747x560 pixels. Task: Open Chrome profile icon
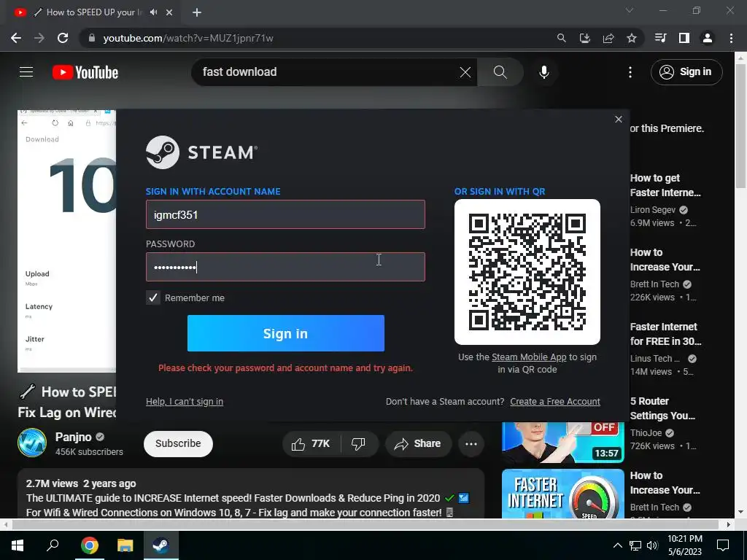[x=708, y=38]
